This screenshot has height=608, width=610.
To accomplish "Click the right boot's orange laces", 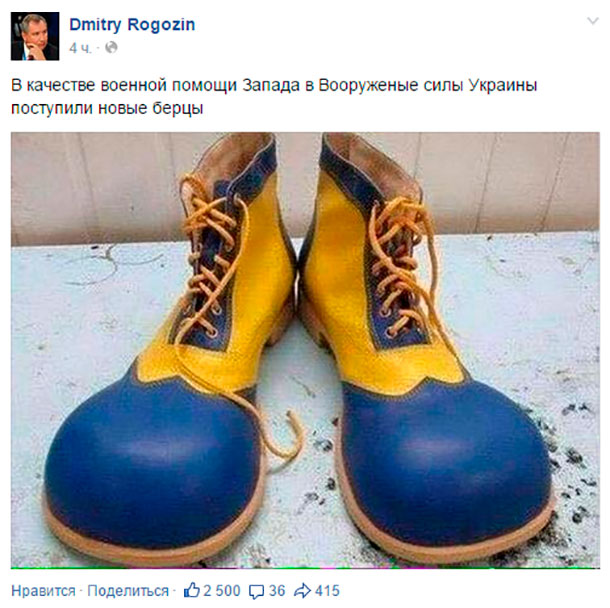I will coord(401,265).
